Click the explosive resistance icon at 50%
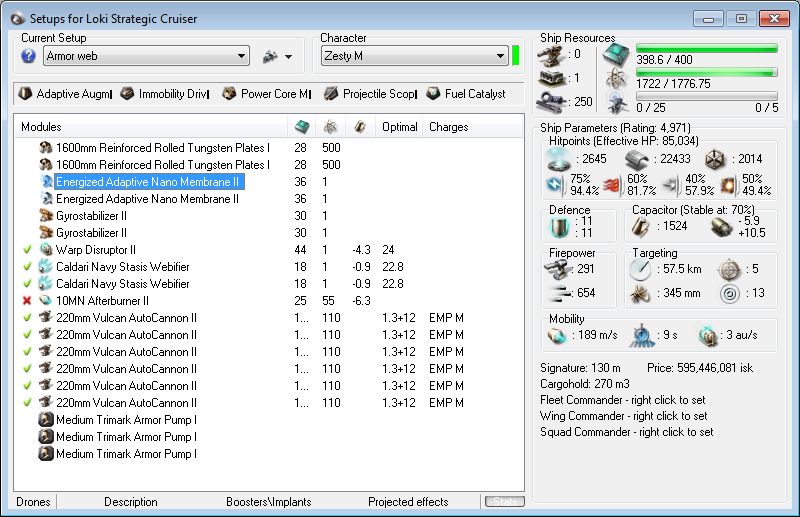The height and width of the screenshot is (517, 800). [728, 186]
